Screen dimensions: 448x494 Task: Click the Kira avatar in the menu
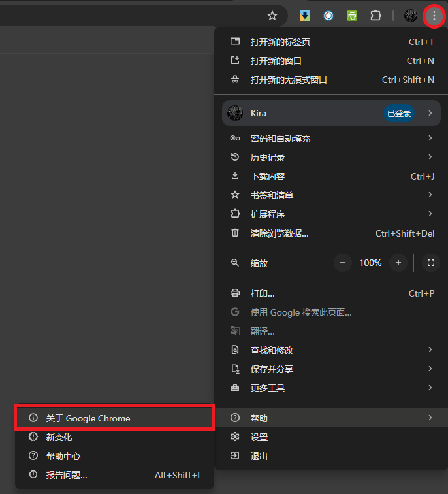click(235, 113)
